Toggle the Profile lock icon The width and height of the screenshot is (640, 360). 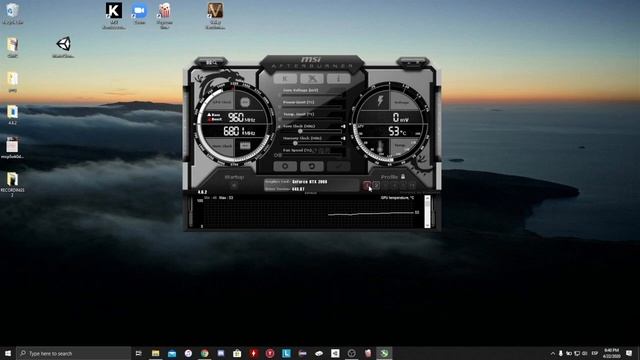tap(403, 177)
